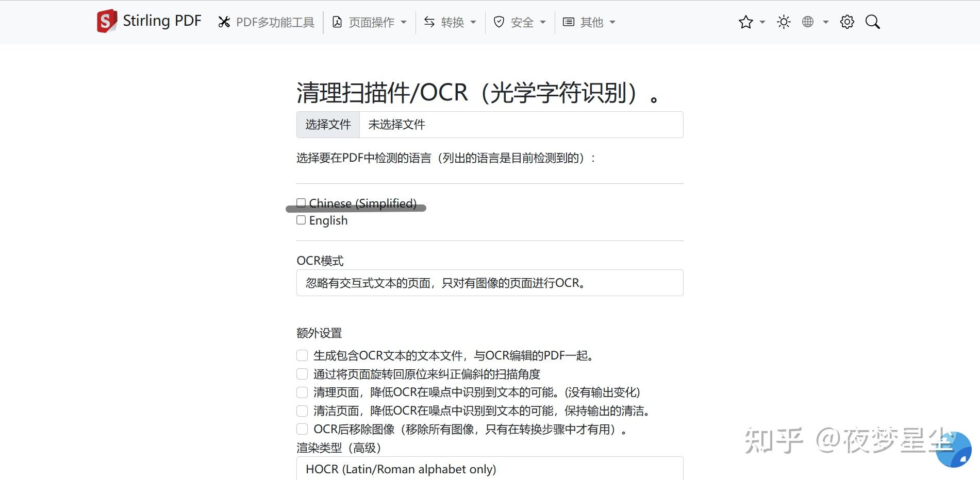Click the globe language icon
This screenshot has height=480, width=980.
808,22
